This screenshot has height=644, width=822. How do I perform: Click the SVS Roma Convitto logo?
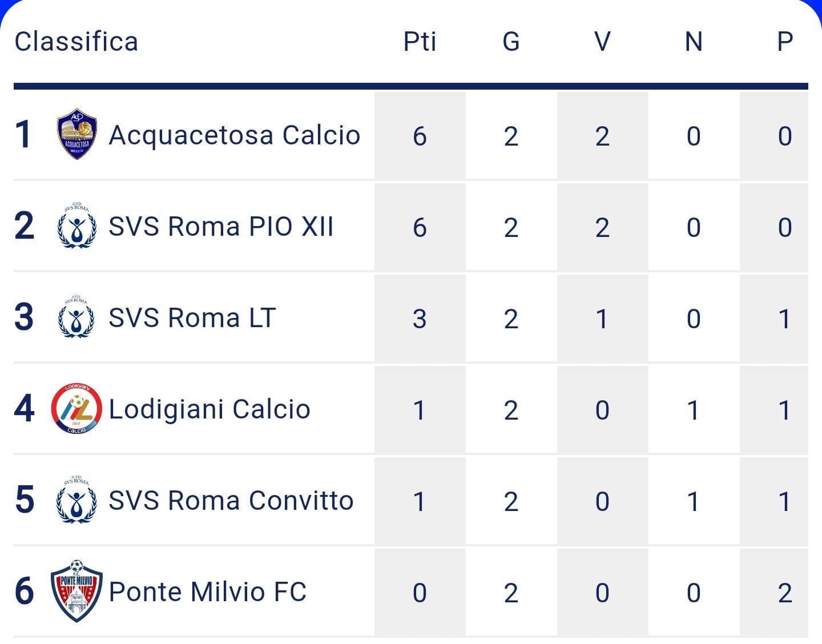pyautogui.click(x=76, y=500)
